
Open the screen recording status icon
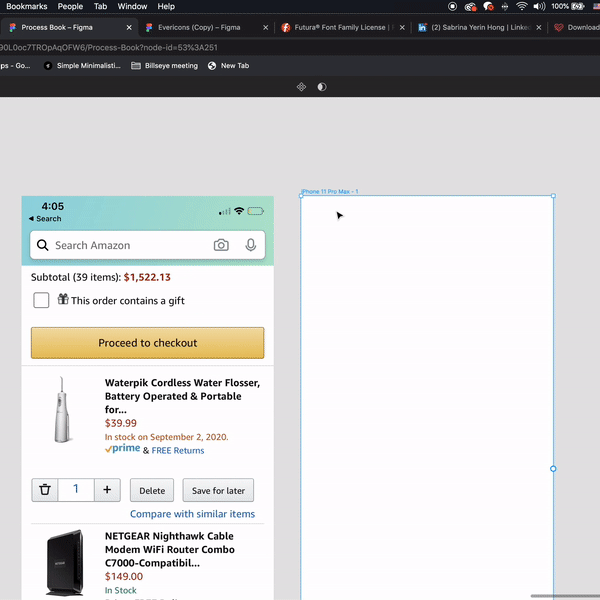click(452, 6)
